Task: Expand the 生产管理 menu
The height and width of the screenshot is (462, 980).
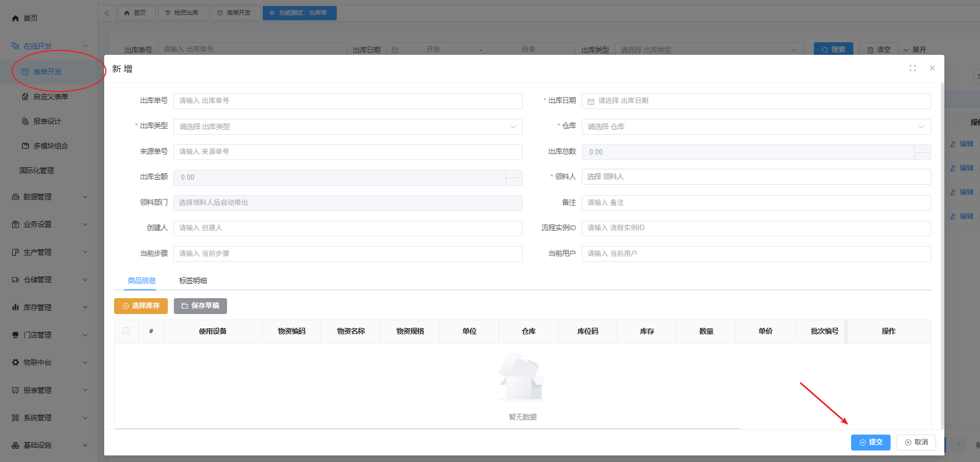Action: click(85, 252)
